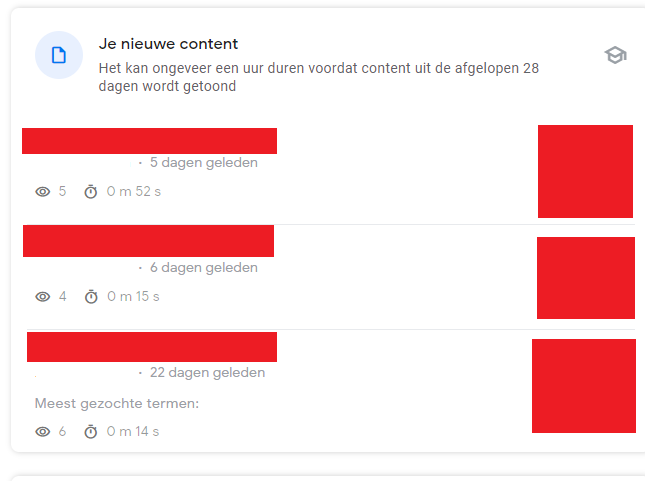645x481 pixels.
Task: Open the redacted title above 5 dagen geleden
Action: (149, 141)
